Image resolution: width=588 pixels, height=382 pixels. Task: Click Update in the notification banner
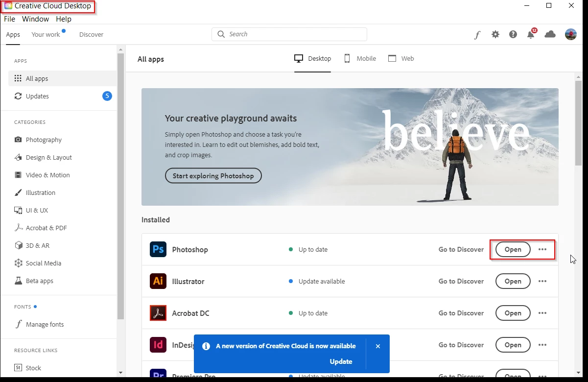pyautogui.click(x=341, y=361)
